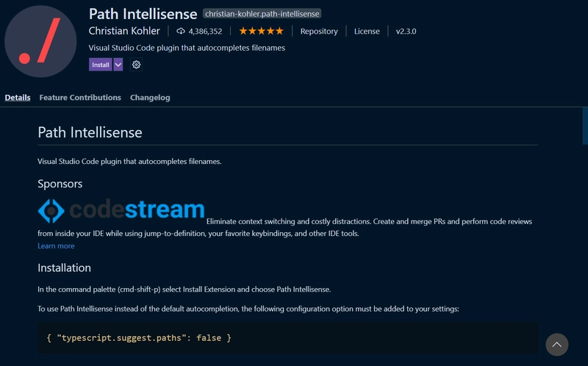Open the Changelog tab
The image size is (588, 366).
(150, 98)
